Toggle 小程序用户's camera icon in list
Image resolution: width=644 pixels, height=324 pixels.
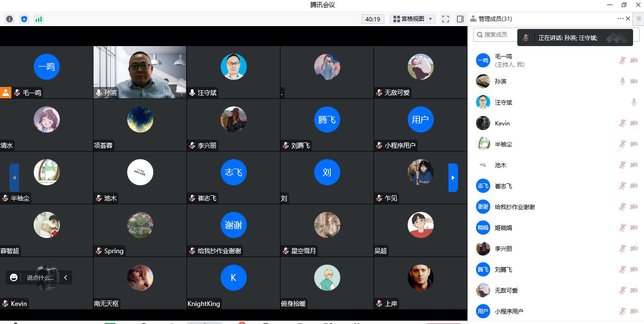click(634, 311)
